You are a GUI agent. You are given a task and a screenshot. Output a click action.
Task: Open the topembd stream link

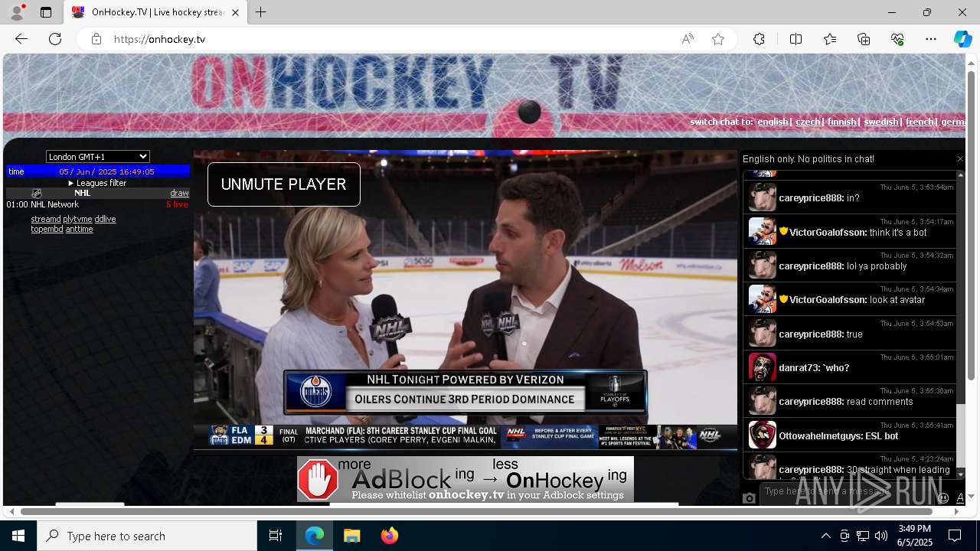click(x=47, y=229)
